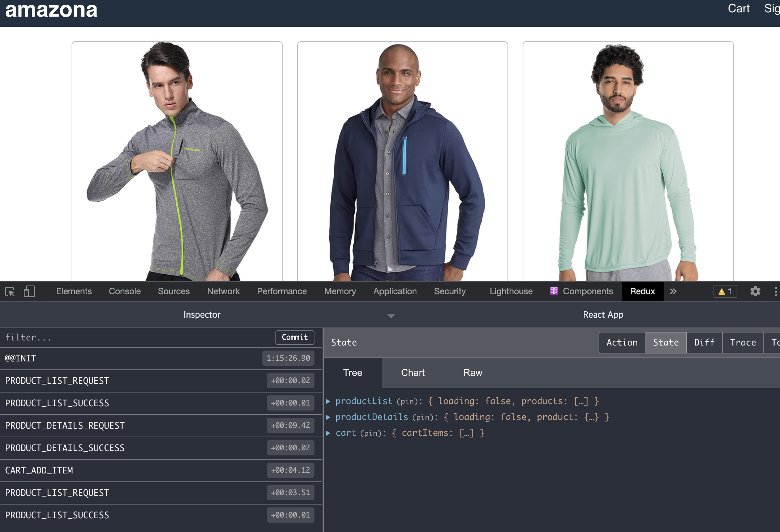Go to the Cart link
780x532 pixels.
(738, 9)
